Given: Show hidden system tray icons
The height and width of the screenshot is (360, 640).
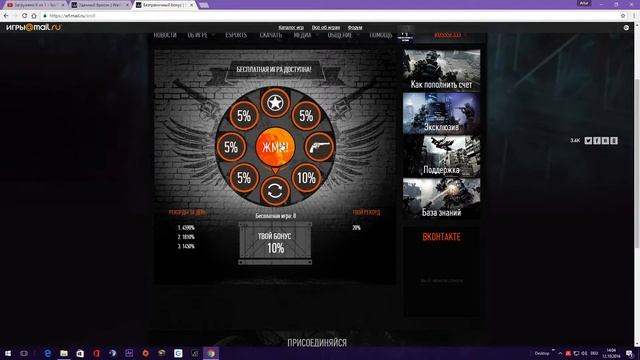Looking at the screenshot, I should point(560,353).
